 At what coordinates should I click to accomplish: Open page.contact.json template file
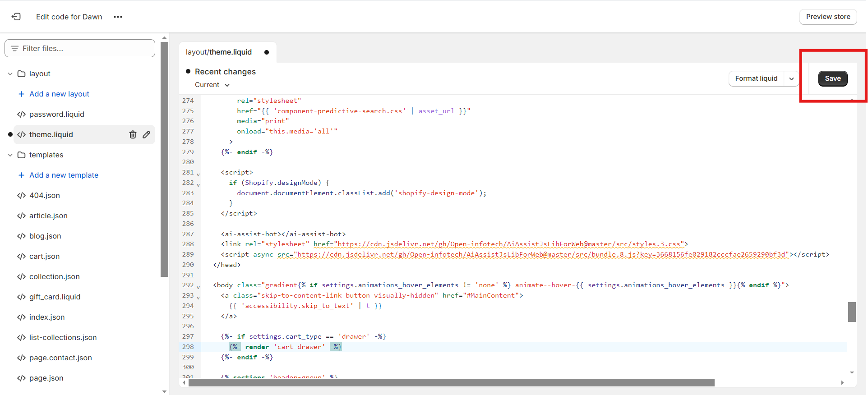coord(60,358)
